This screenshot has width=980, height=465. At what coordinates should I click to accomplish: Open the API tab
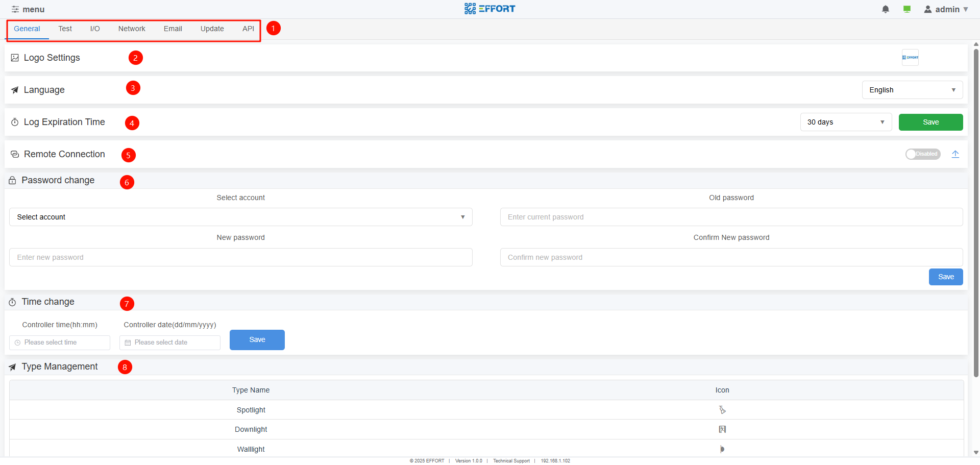click(x=248, y=29)
